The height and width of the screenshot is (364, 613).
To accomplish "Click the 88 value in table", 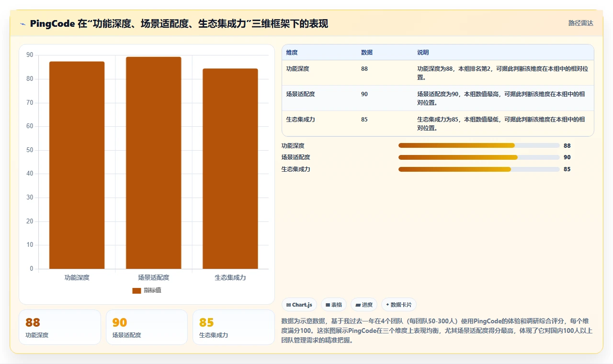I will tap(364, 69).
